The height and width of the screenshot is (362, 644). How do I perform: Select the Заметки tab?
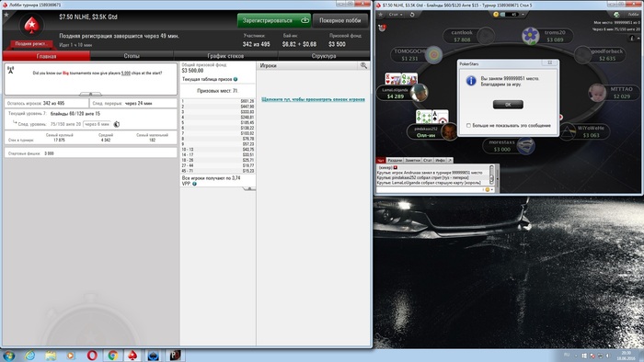pos(413,160)
